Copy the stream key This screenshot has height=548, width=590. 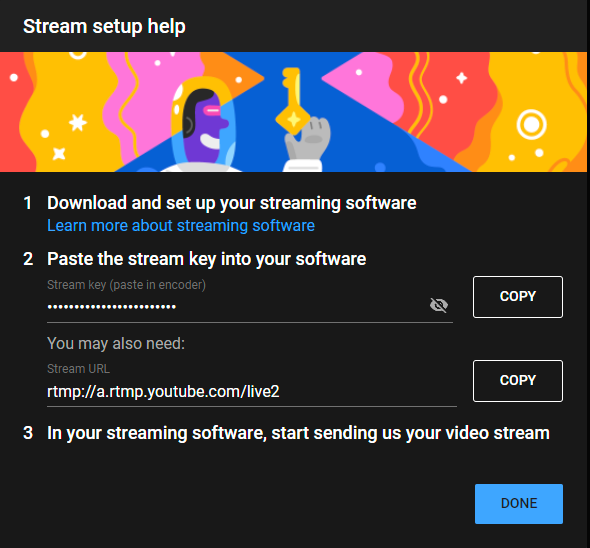pos(518,297)
